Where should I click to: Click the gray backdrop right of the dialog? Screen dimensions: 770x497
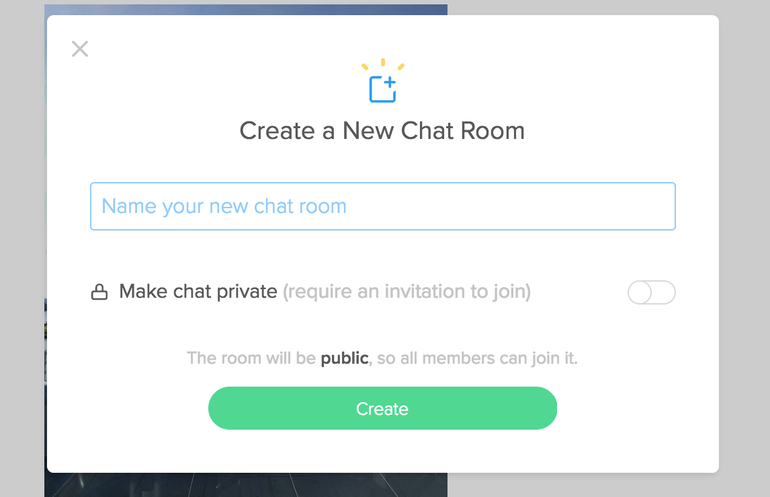[744, 246]
